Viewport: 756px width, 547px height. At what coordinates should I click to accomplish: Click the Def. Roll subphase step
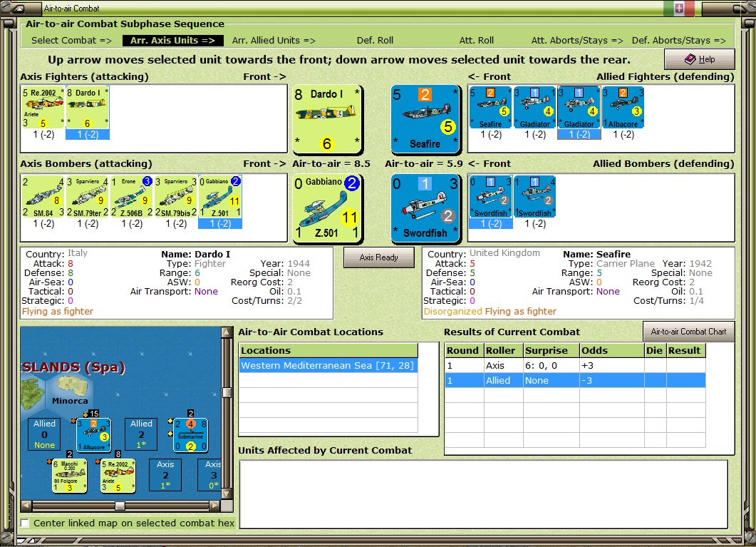click(x=375, y=41)
